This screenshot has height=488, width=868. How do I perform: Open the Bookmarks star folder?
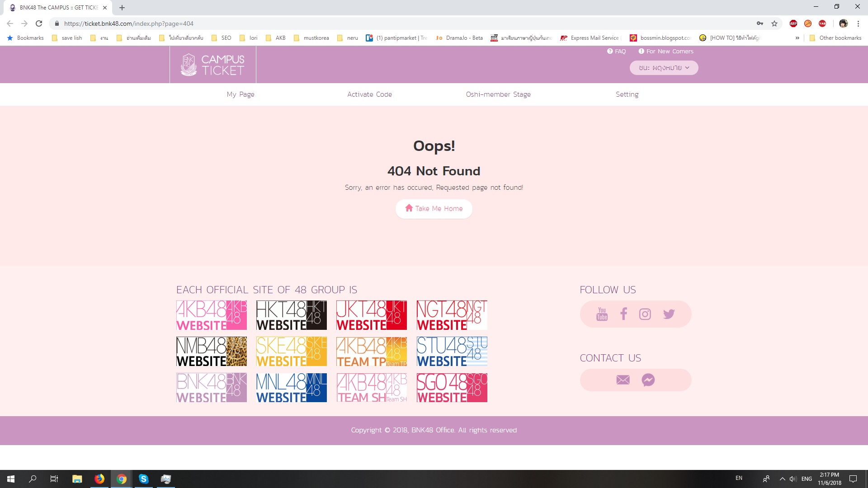coord(25,38)
